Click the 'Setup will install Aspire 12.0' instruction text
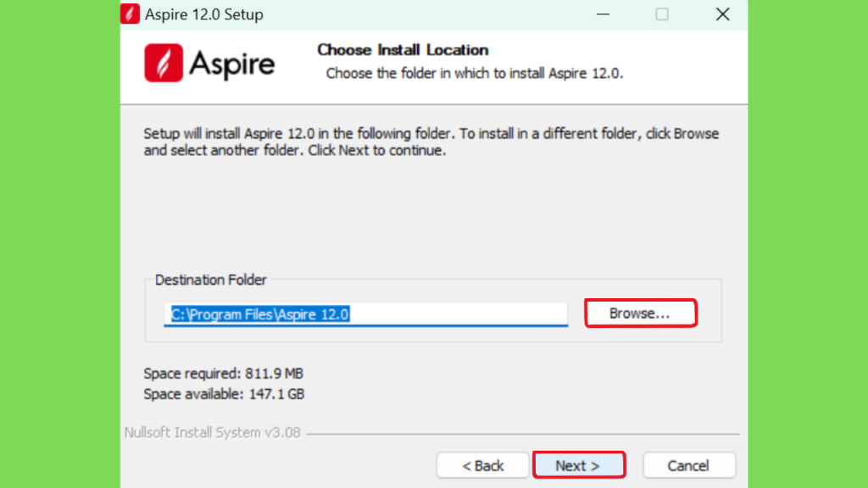The height and width of the screenshot is (488, 868). point(431,141)
